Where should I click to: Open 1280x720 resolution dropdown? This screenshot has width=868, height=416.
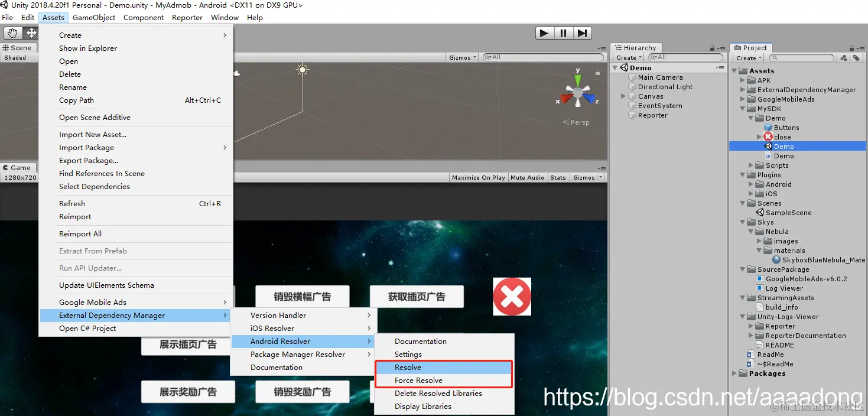click(20, 177)
